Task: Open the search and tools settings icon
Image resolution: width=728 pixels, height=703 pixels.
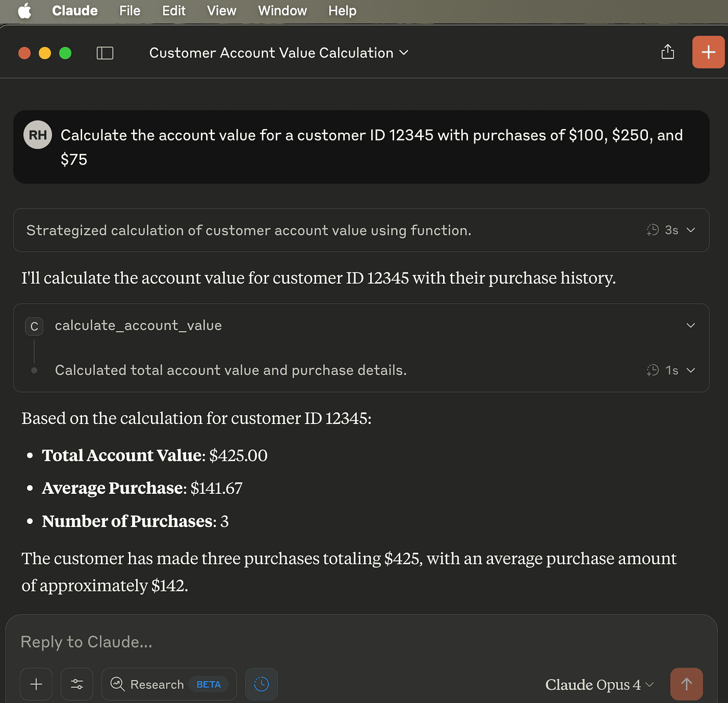Action: point(77,684)
